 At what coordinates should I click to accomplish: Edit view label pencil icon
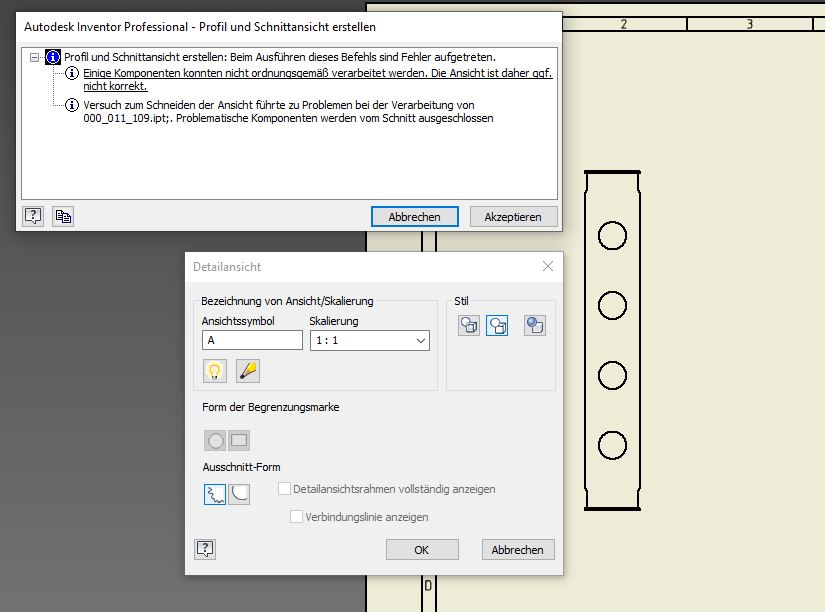tap(248, 370)
